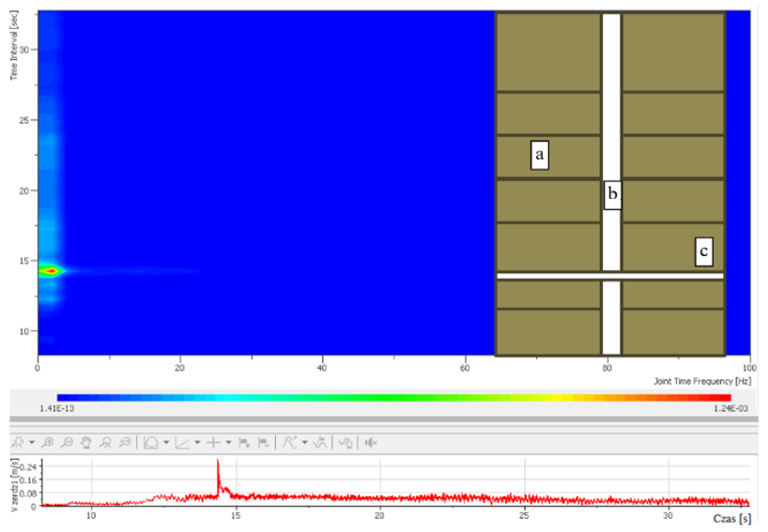The height and width of the screenshot is (532, 768).
Task: Click the muted speaker icon
Action: [371, 443]
